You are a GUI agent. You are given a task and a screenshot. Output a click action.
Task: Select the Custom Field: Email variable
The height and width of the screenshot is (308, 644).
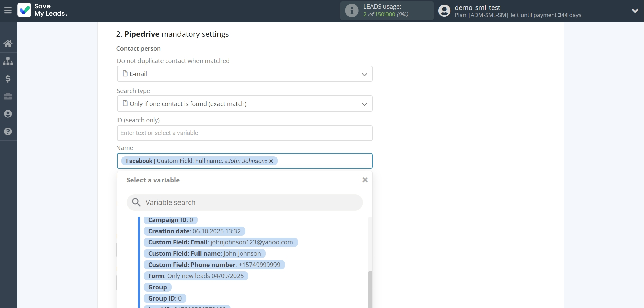point(221,242)
